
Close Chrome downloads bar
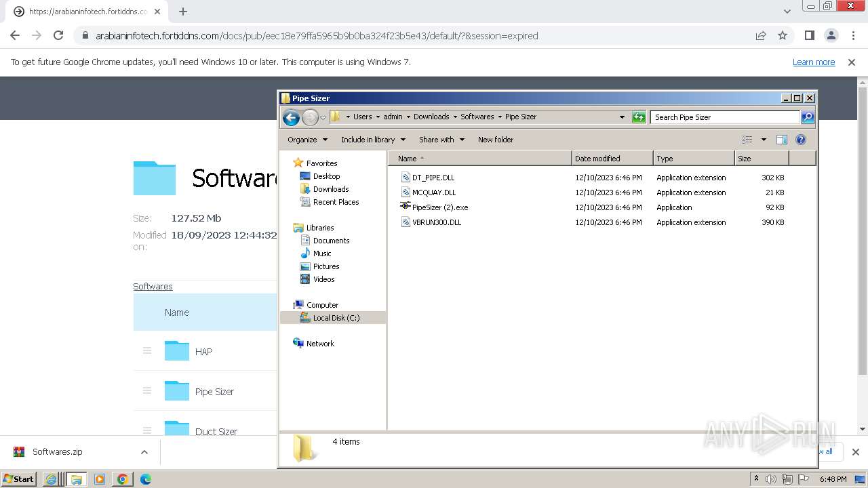click(855, 452)
